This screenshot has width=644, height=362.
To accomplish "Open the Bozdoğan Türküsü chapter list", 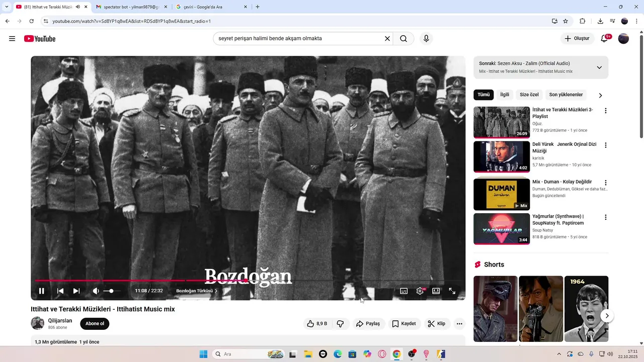I will coord(197,291).
